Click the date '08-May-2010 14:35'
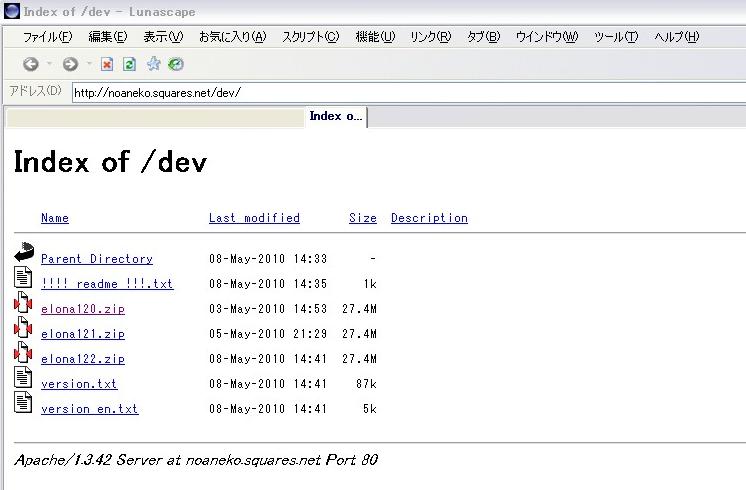 (268, 284)
